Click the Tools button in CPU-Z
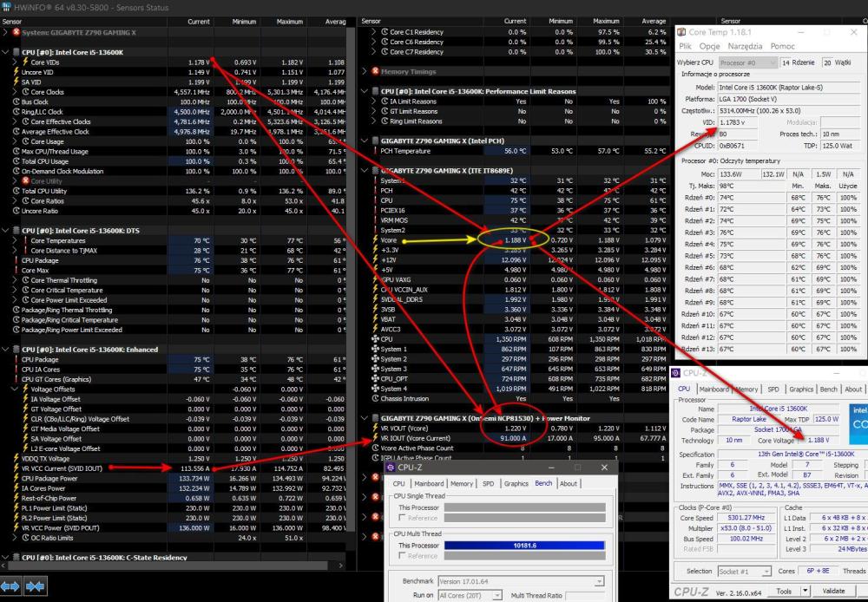The image size is (868, 602). point(783,591)
